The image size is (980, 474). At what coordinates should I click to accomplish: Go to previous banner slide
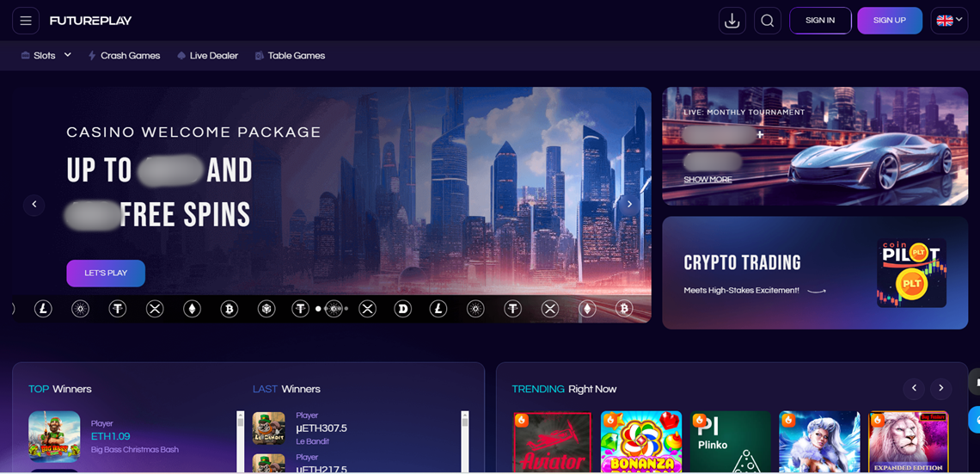[34, 205]
